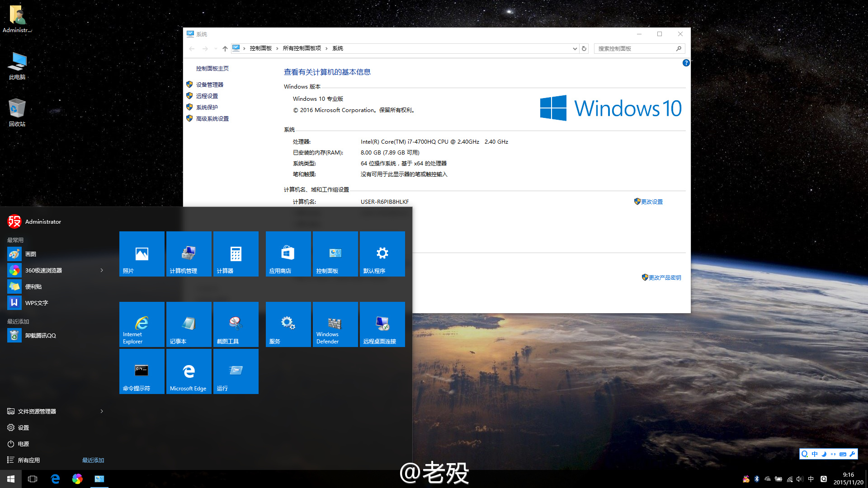Screen dimensions: 868x488
Task: Open the 记事本 notepad tile
Action: 189,324
